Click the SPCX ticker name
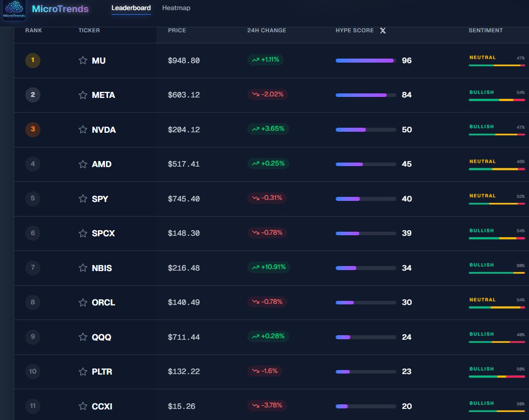529x420 pixels. [103, 233]
